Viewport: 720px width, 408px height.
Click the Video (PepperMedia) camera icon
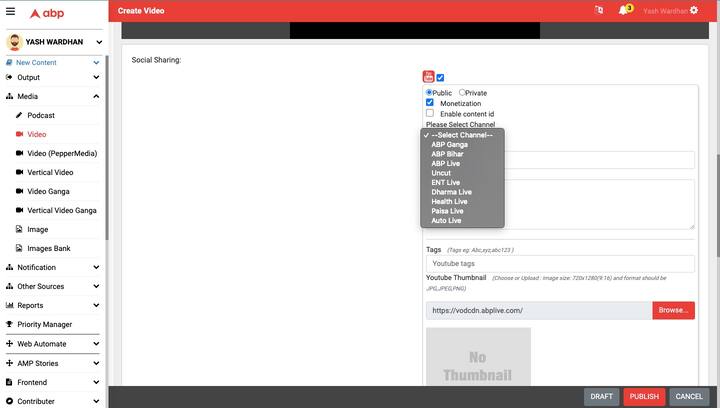(x=19, y=153)
